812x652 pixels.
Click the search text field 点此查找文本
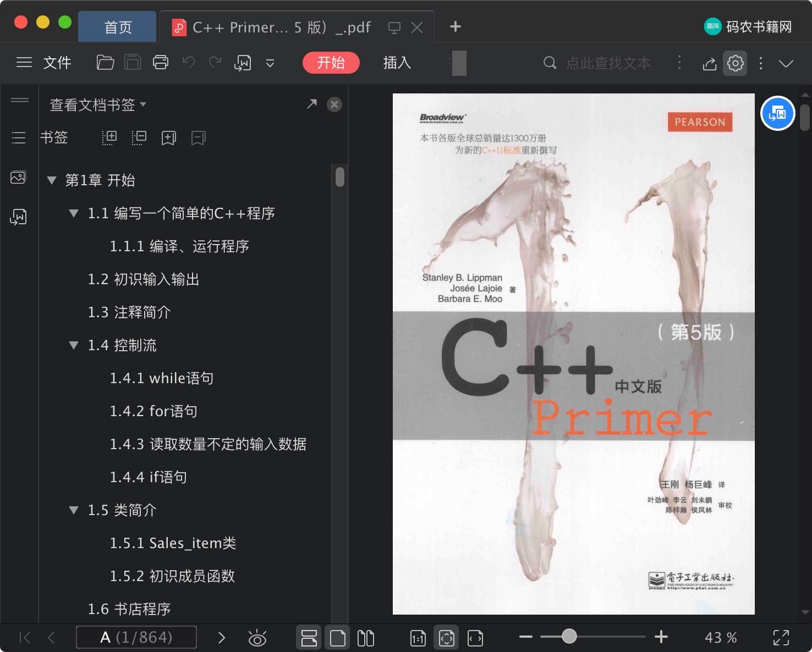(x=608, y=63)
